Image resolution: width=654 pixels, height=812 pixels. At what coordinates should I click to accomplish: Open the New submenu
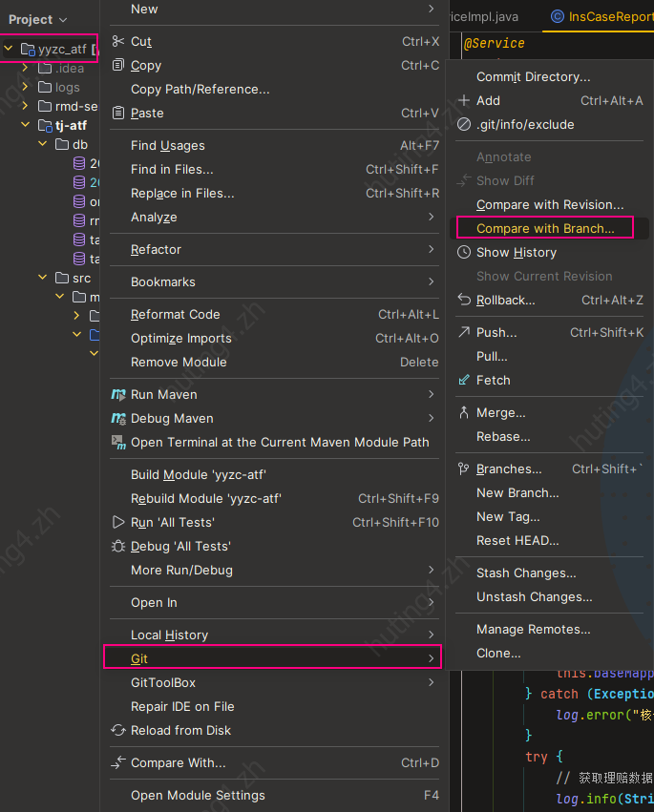coord(275,10)
